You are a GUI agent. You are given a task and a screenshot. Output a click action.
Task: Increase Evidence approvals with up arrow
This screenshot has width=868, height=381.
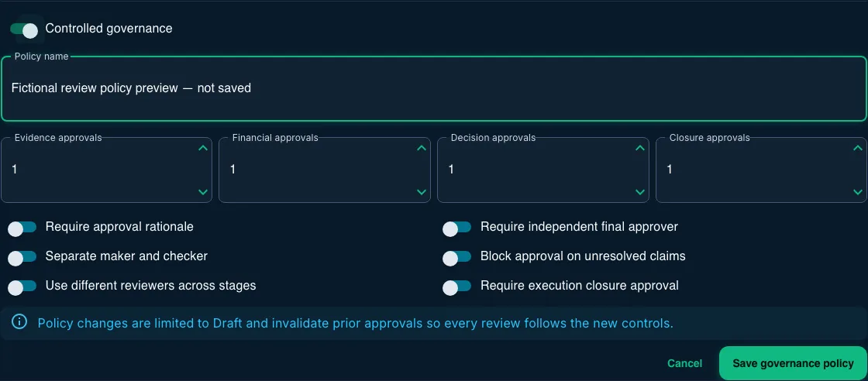[x=203, y=148]
